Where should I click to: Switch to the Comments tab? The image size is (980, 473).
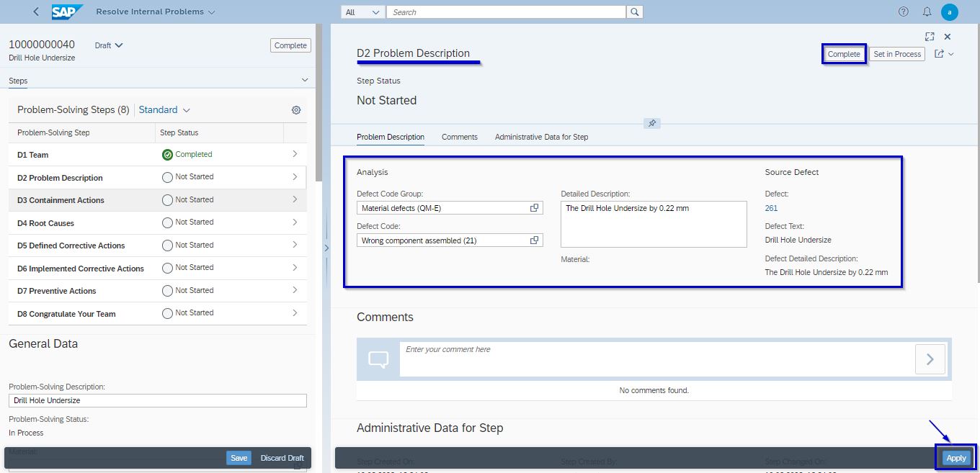[459, 137]
